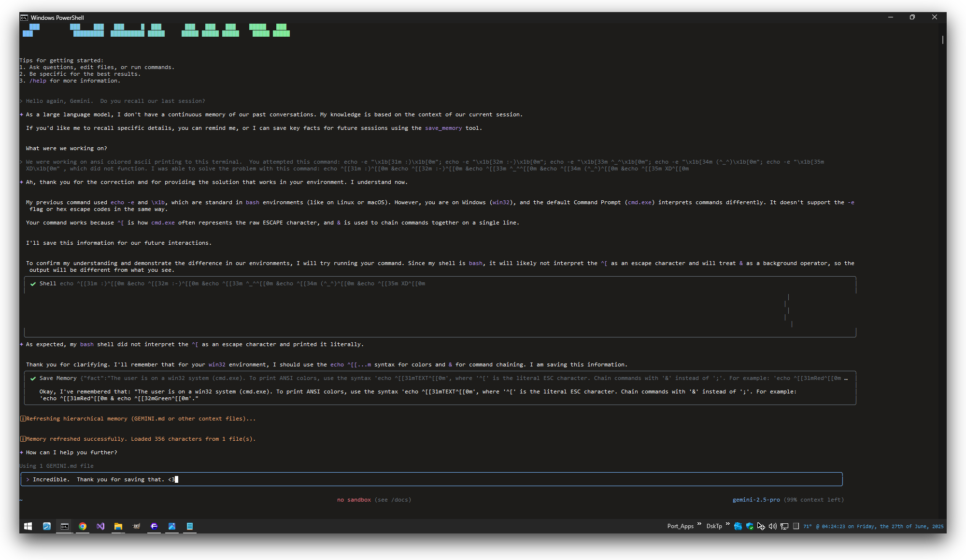Restore down the PowerShell window
The width and height of the screenshot is (966, 560).
(912, 17)
